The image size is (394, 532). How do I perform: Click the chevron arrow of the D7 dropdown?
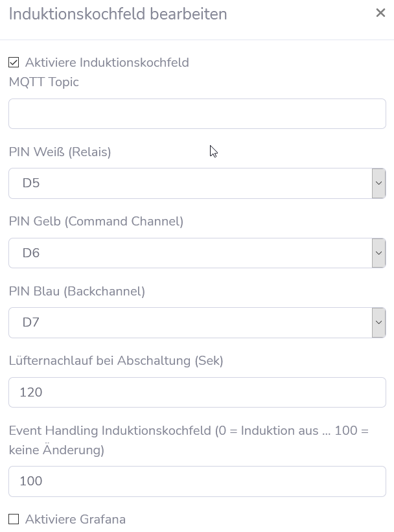click(x=378, y=322)
